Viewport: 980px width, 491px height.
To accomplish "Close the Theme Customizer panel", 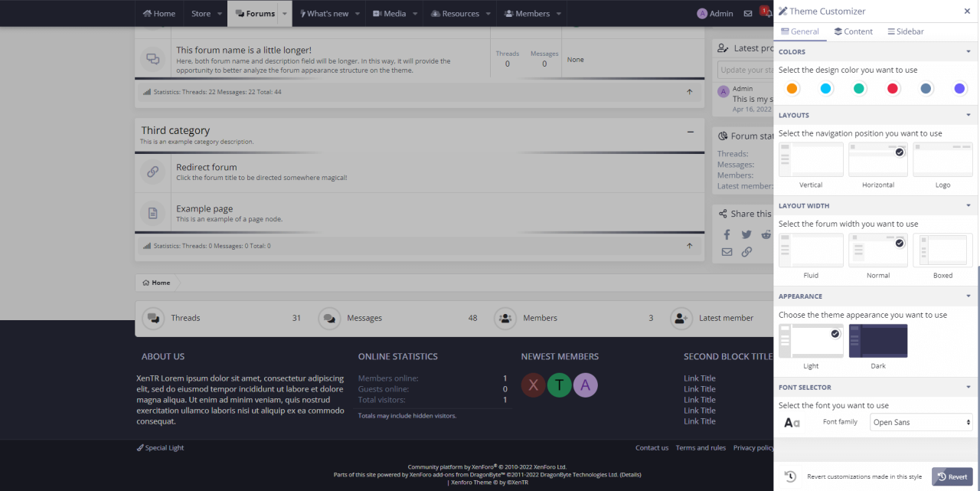I will (967, 11).
